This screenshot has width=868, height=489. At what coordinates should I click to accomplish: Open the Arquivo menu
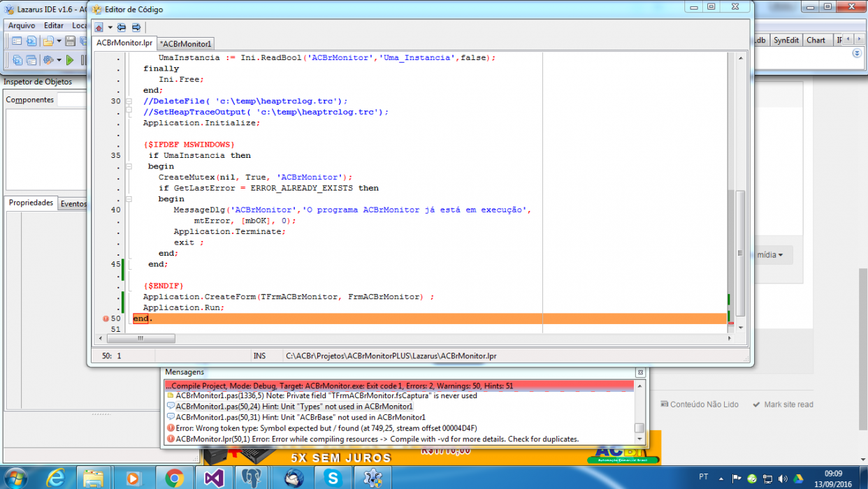pos(22,25)
